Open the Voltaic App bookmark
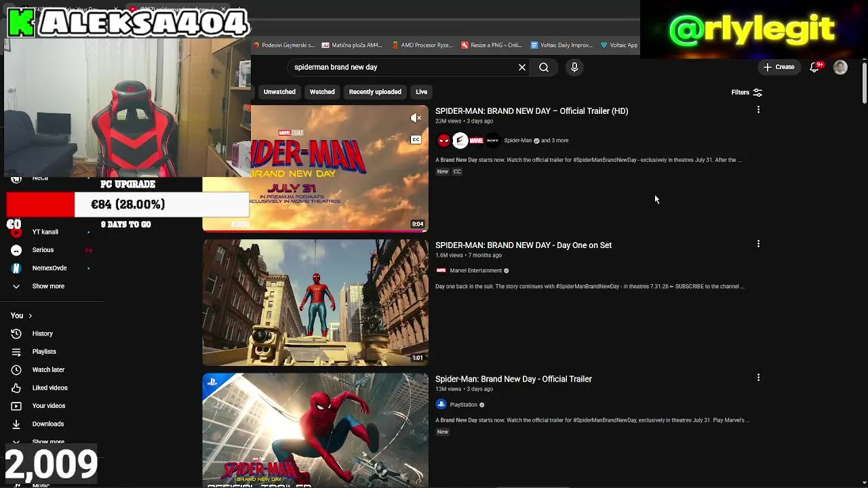868x488 pixels. (619, 45)
